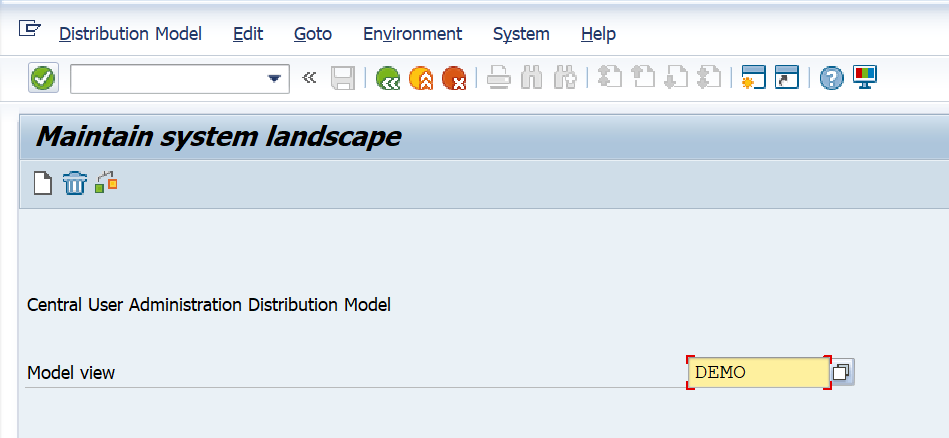Open the System menu
Screen dimensions: 949x438
pyautogui.click(x=521, y=34)
